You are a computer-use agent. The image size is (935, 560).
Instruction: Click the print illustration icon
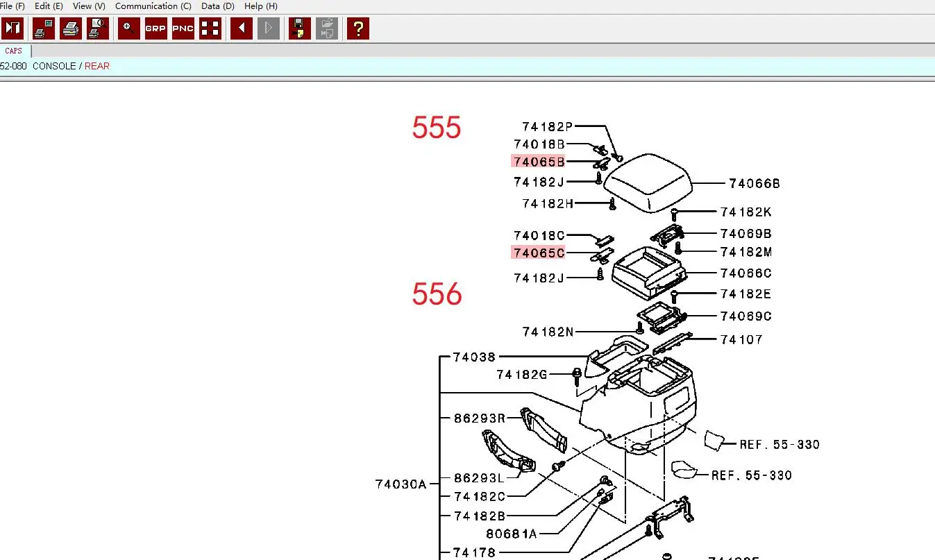point(44,28)
